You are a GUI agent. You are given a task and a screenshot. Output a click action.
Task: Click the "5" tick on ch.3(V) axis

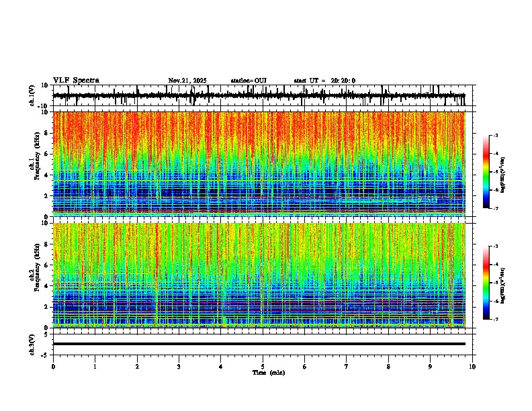click(x=47, y=334)
